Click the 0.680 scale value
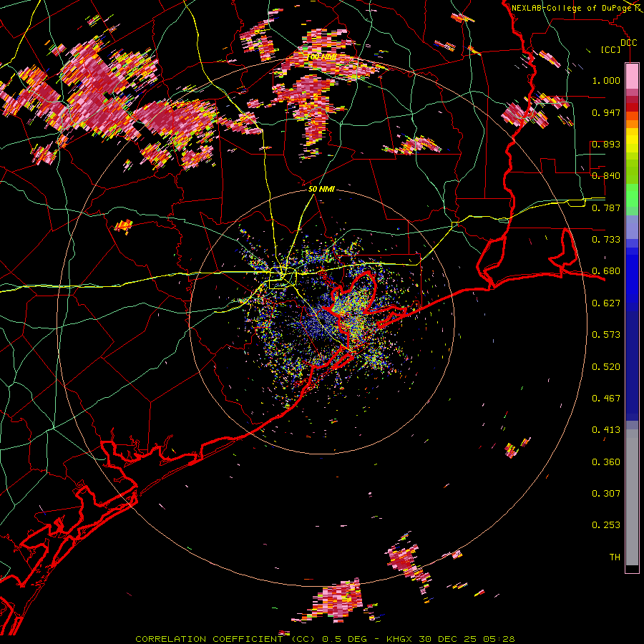The height and width of the screenshot is (644, 644). click(606, 271)
